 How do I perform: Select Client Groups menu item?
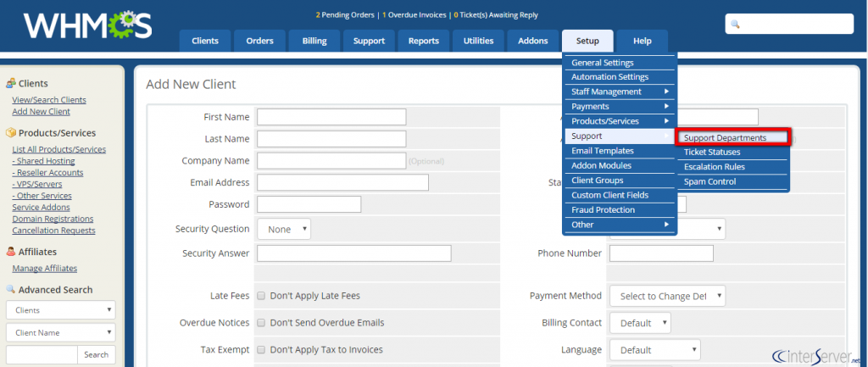620,180
